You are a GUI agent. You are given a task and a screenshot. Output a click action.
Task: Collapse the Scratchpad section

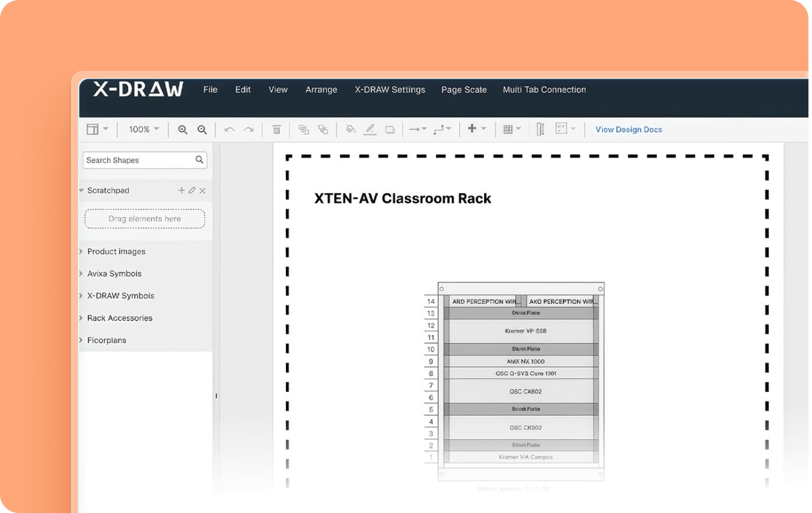(x=82, y=190)
